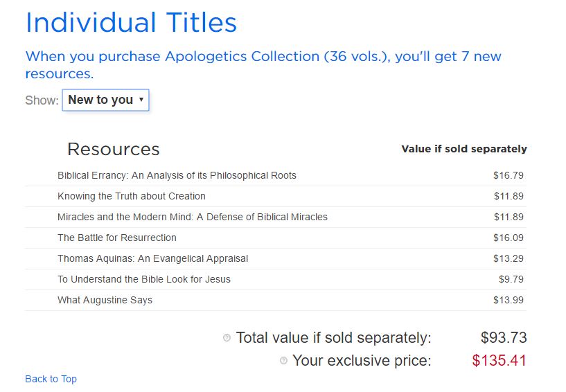Click the $16.79 price for Biblical Errancy
This screenshot has height=392, width=566.
tap(508, 175)
